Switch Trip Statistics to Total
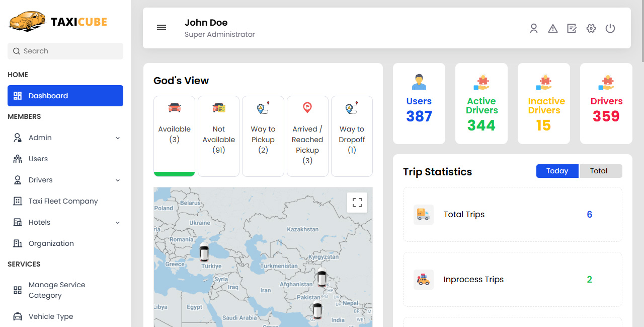Viewport: 644px width, 327px height. click(x=601, y=171)
